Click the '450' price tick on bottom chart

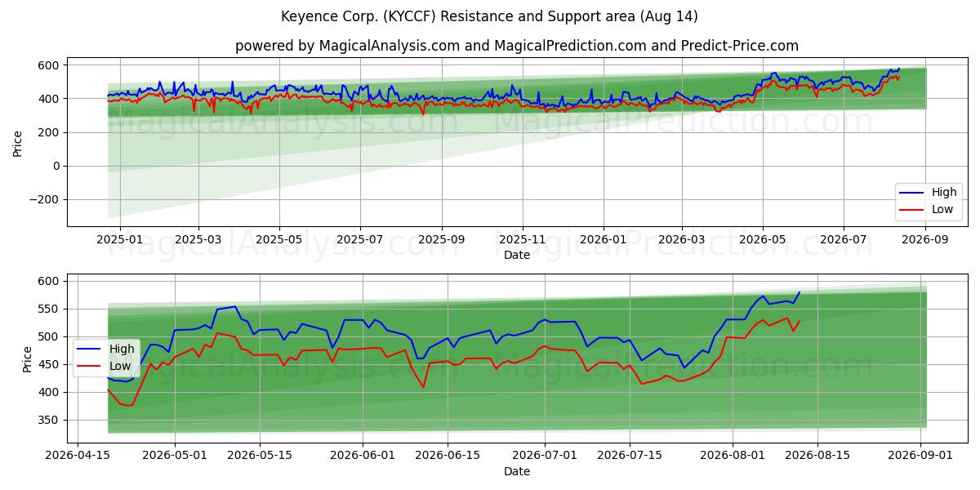click(x=51, y=365)
